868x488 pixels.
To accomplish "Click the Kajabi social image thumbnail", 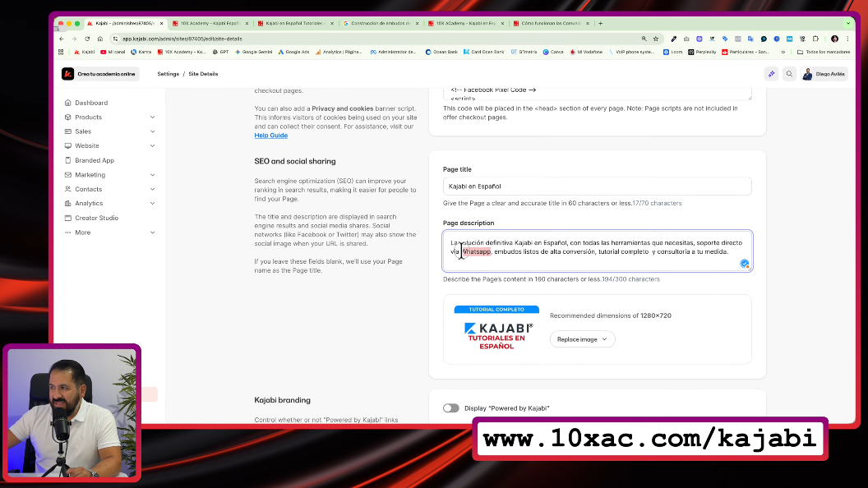I will pyautogui.click(x=496, y=329).
